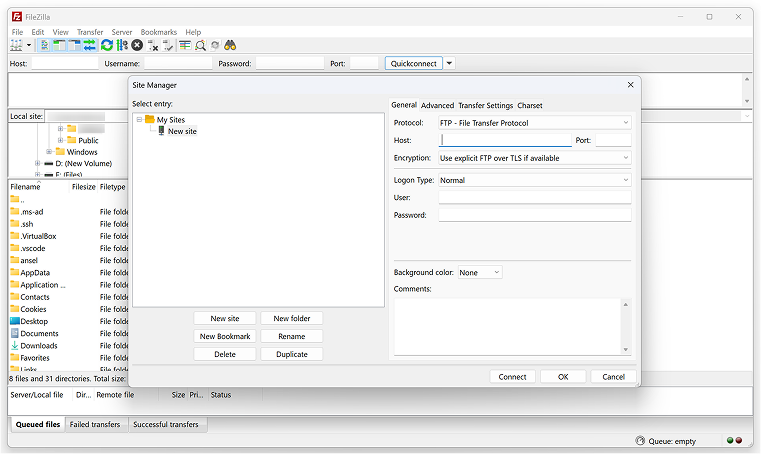Open the Encryption dropdown
The width and height of the screenshot is (761, 454).
535,158
